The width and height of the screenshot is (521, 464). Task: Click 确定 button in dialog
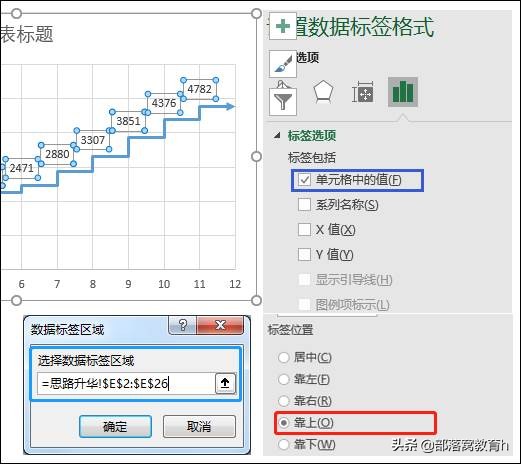pos(115,426)
